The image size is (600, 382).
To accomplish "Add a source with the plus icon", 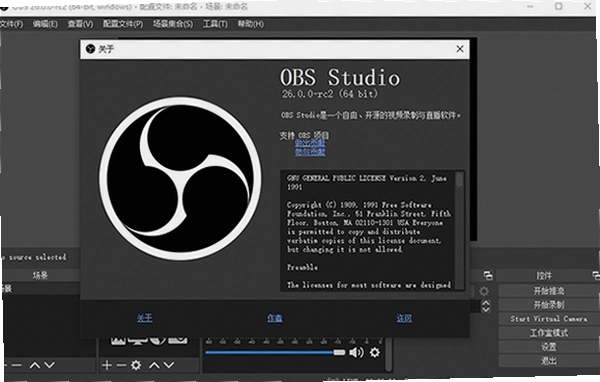I will tap(107, 365).
